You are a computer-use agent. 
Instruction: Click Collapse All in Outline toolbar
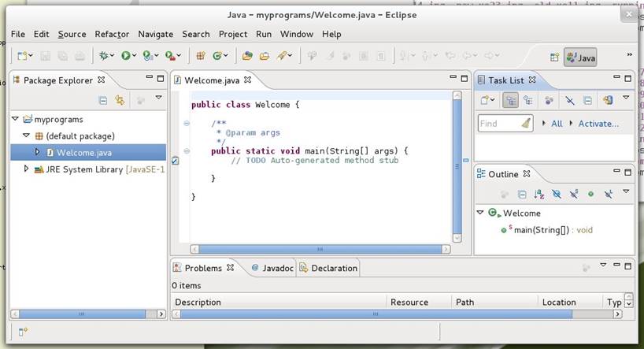(522, 194)
